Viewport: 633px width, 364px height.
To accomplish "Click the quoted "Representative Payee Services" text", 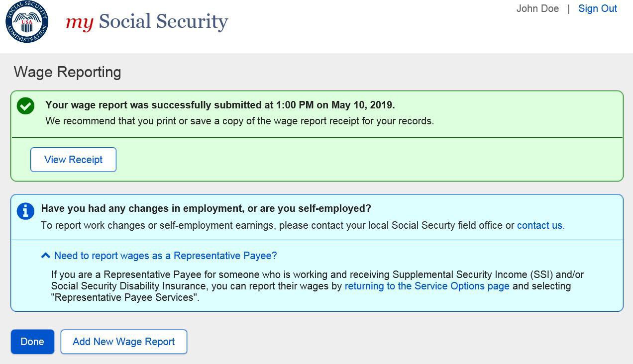I will tap(125, 297).
